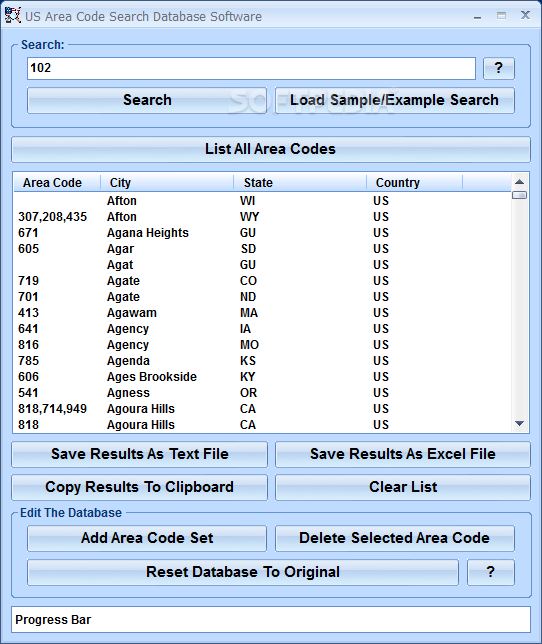Close the application window
Viewport: 542px width, 644px height.
(x=525, y=16)
